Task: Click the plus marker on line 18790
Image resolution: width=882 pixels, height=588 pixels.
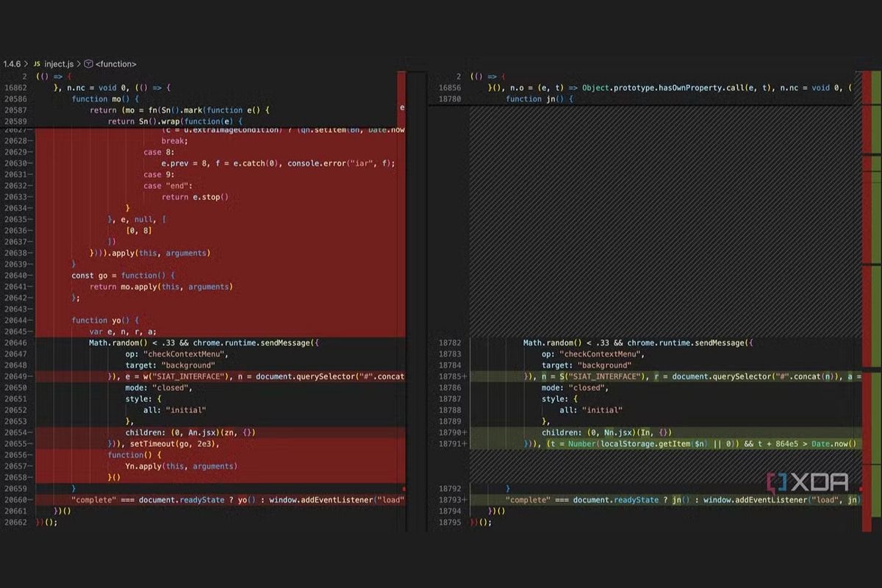Action: click(x=464, y=433)
